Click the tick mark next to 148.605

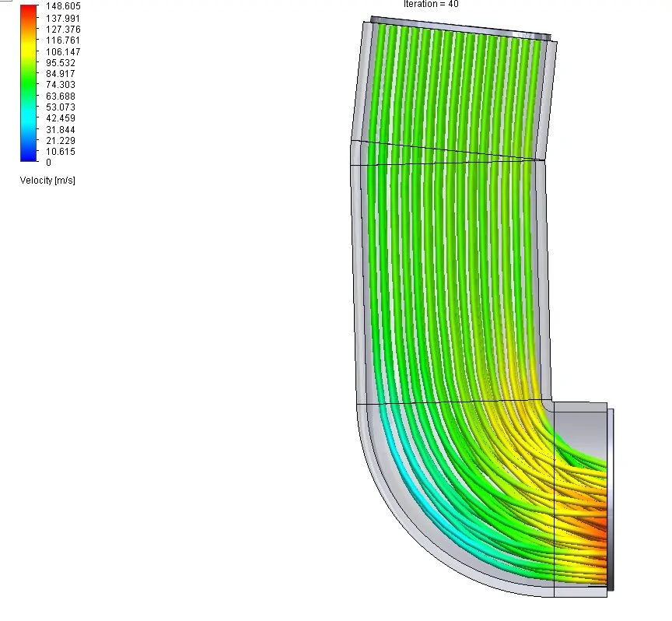click(37, 6)
